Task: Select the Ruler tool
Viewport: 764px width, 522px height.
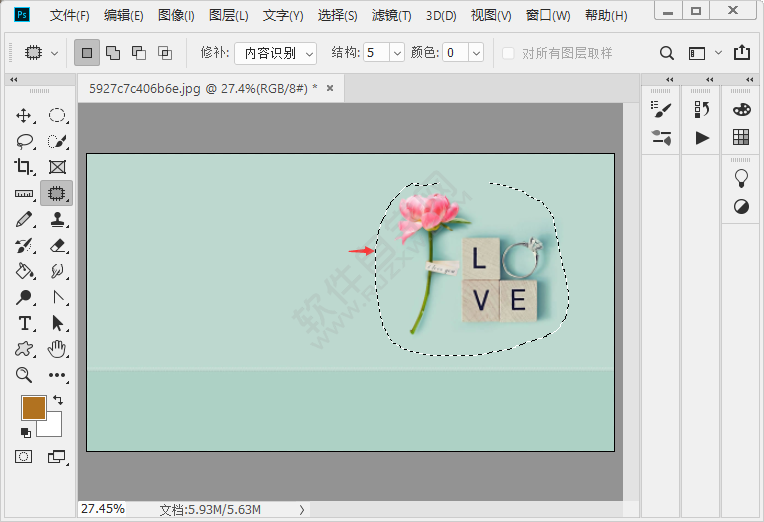Action: point(23,193)
